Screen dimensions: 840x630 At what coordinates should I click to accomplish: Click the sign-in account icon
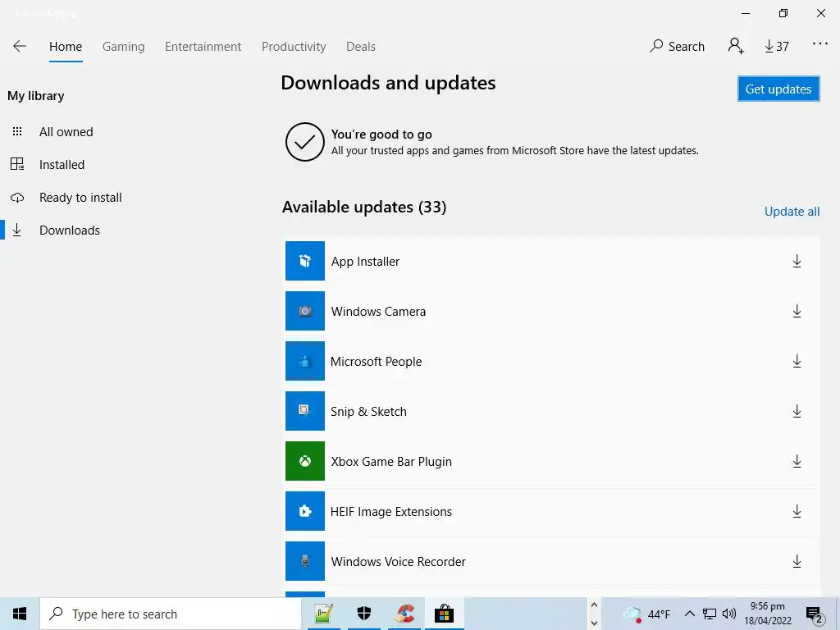736,46
